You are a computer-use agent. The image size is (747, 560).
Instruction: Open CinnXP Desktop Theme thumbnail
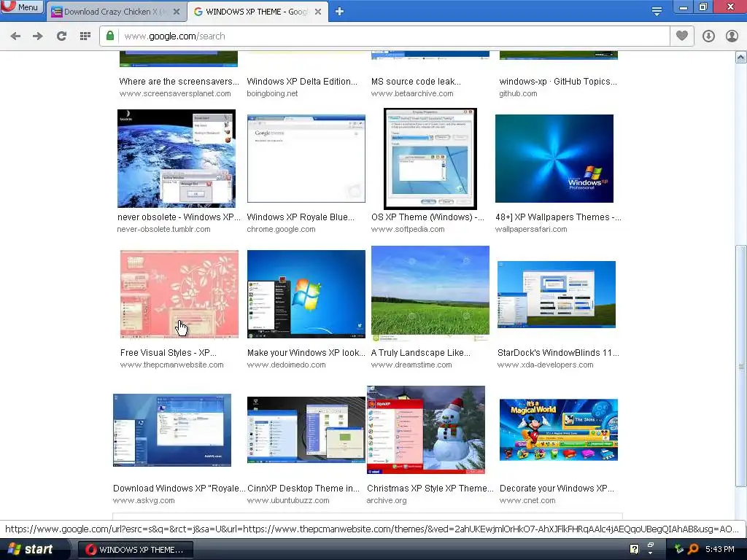point(306,430)
